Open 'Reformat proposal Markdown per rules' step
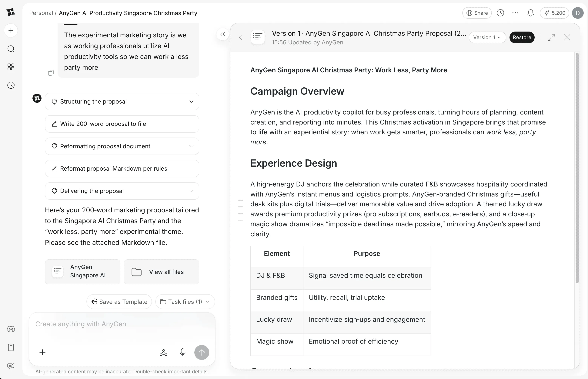The image size is (588, 379). [122, 169]
